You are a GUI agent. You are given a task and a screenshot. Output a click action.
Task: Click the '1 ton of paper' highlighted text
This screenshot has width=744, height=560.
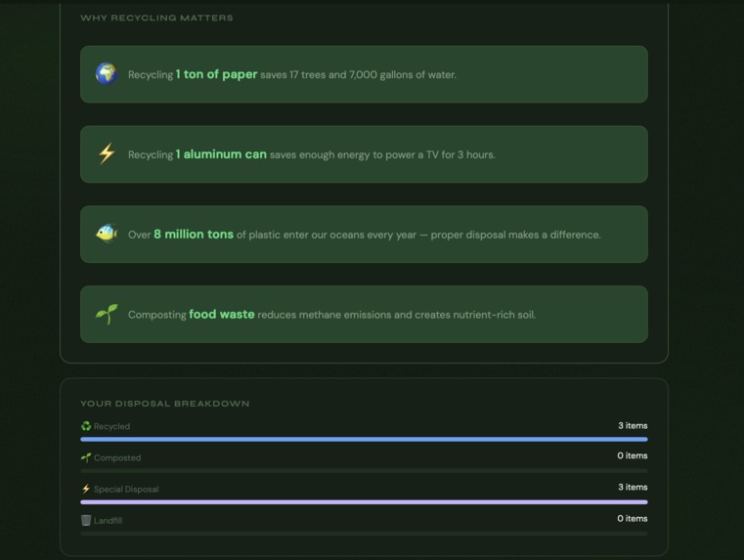point(216,74)
